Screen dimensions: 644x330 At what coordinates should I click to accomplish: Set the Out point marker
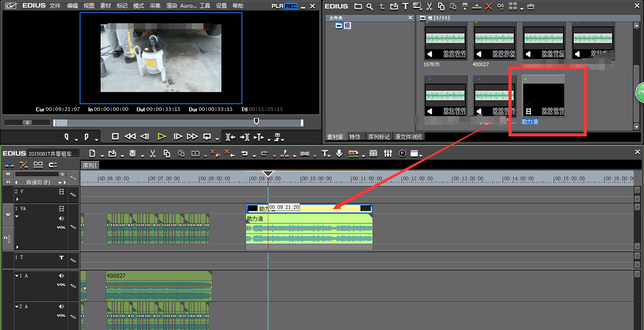point(86,137)
